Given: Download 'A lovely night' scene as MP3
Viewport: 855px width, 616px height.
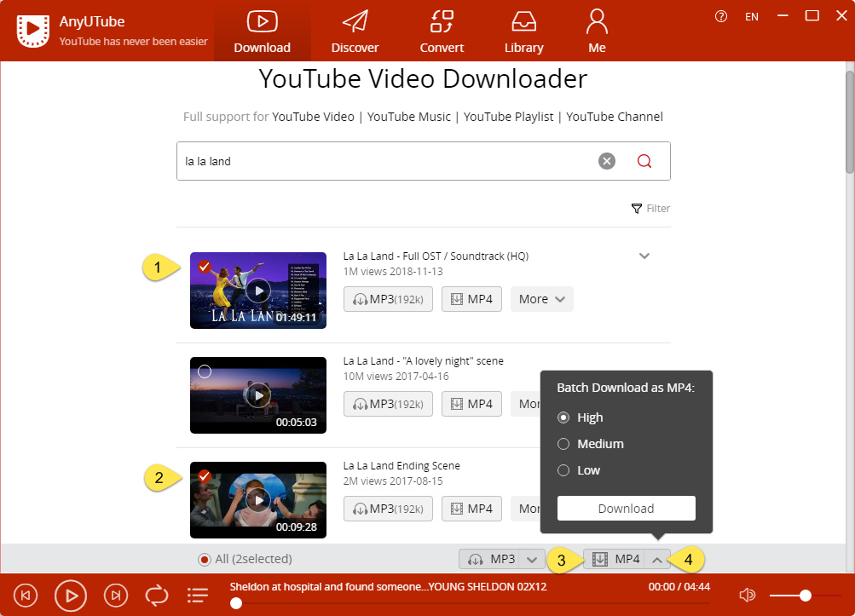Looking at the screenshot, I should tap(388, 404).
